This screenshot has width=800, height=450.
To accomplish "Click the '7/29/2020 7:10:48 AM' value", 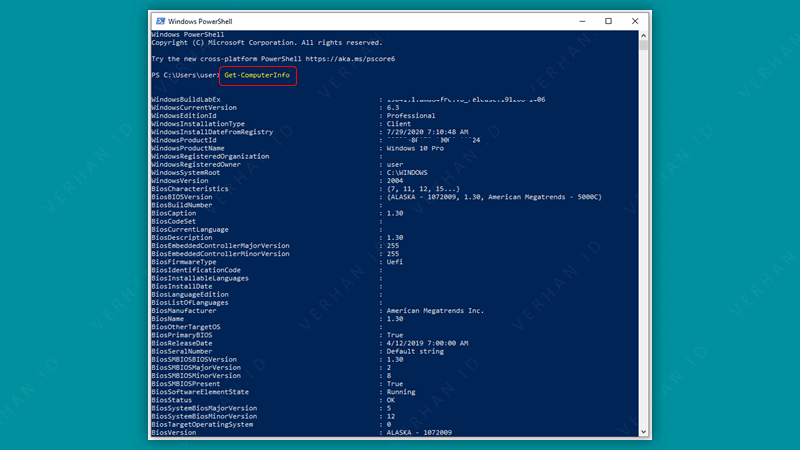I will (427, 132).
